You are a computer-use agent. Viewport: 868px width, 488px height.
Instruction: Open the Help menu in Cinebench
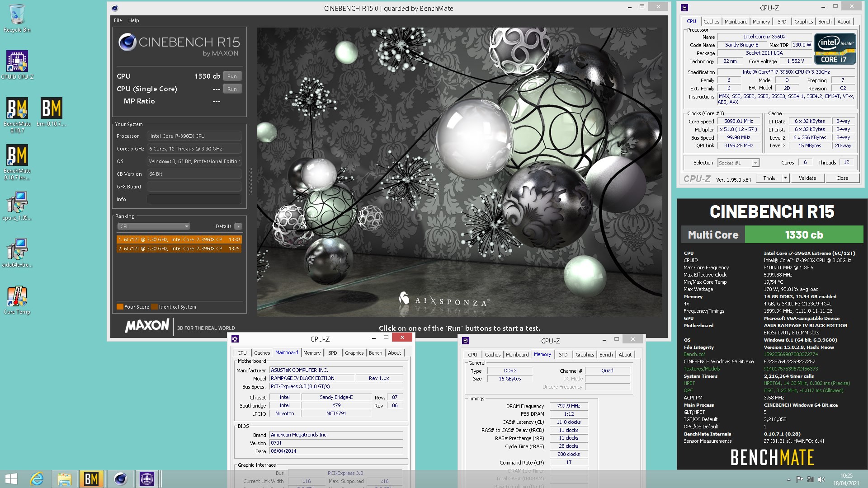(x=133, y=20)
